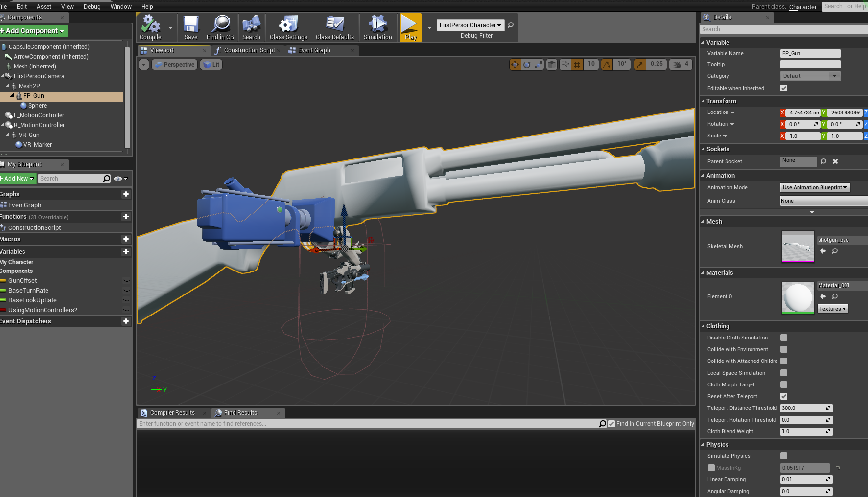Open the Category Default dropdown
The height and width of the screenshot is (497, 868).
tap(810, 76)
